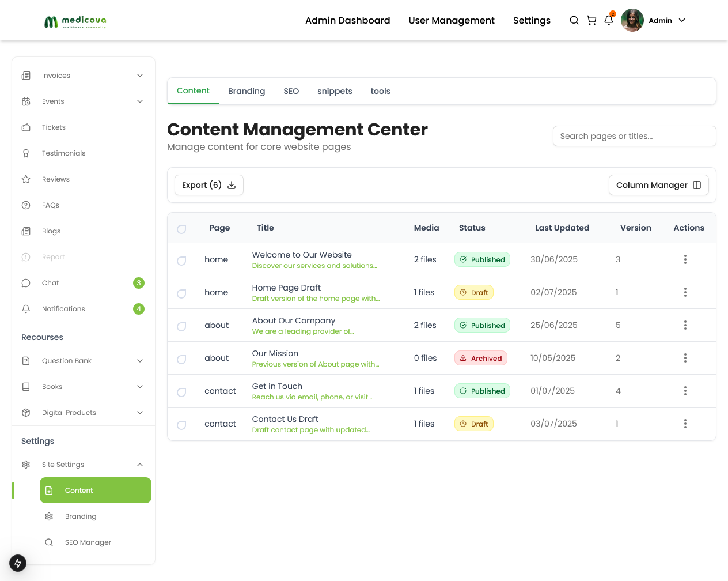This screenshot has height=581, width=728.
Task: Click the '25/06/2025' date cell
Action: pyautogui.click(x=554, y=325)
